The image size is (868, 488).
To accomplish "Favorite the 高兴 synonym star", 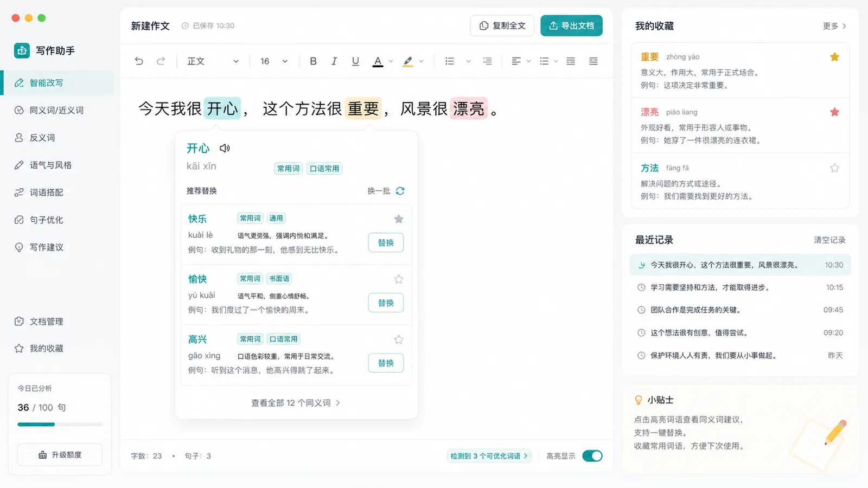I will pos(399,339).
